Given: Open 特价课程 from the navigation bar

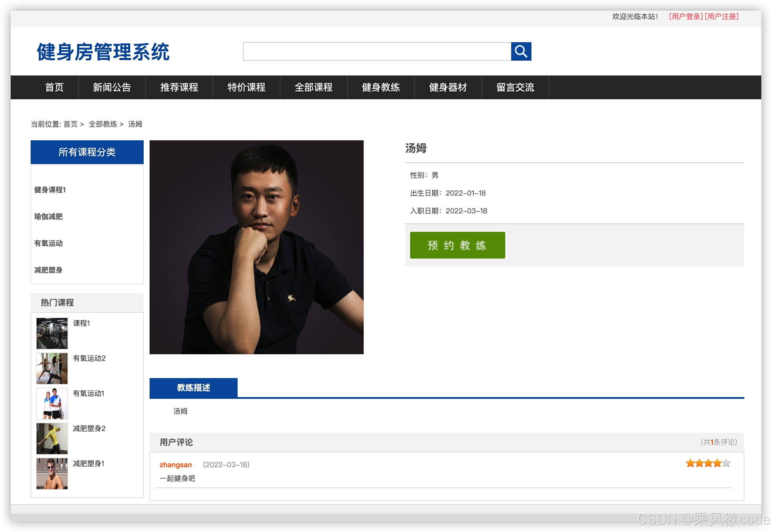Looking at the screenshot, I should (x=246, y=87).
